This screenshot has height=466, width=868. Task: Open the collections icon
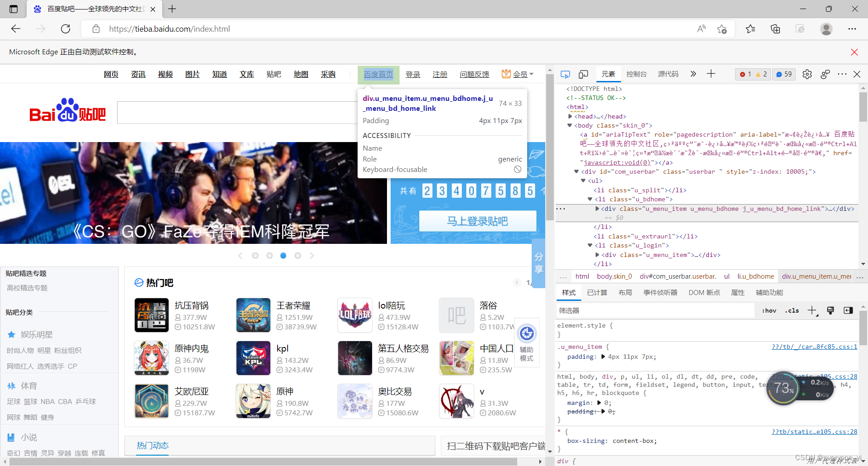[x=775, y=29]
